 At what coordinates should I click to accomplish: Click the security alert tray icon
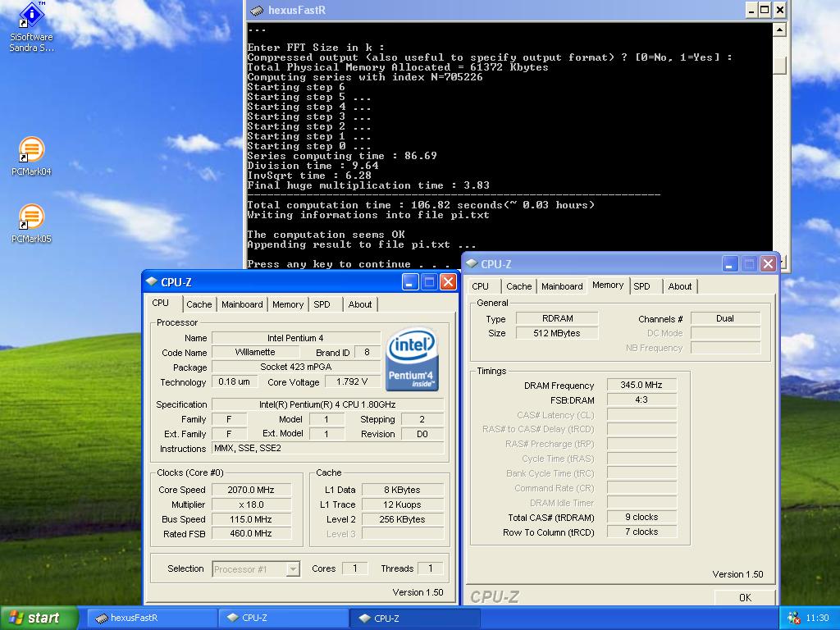[793, 618]
